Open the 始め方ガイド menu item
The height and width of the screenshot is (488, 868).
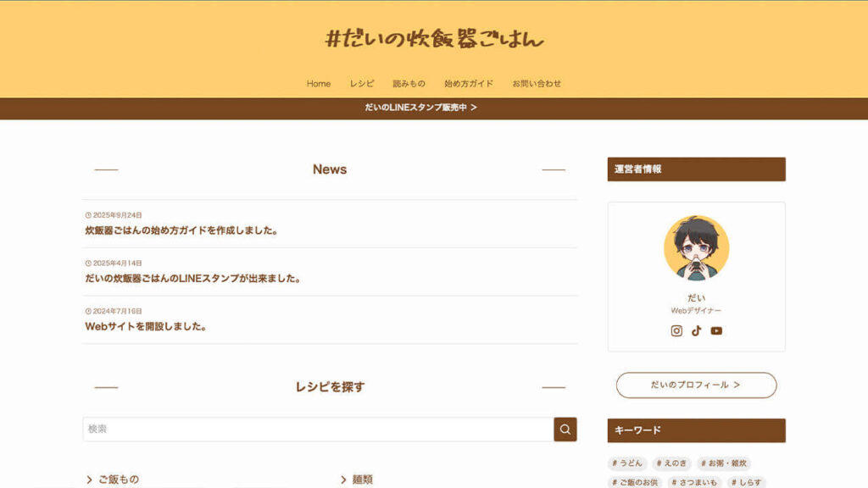(469, 84)
